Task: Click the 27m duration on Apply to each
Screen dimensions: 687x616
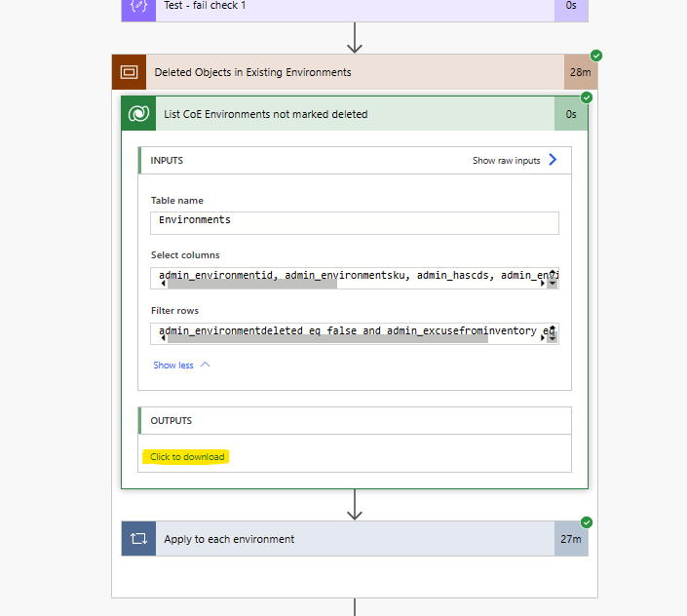Action: [x=571, y=538]
